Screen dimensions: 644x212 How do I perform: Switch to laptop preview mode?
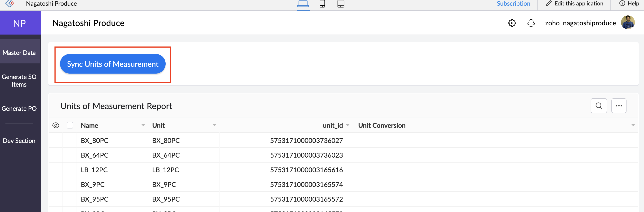303,4
